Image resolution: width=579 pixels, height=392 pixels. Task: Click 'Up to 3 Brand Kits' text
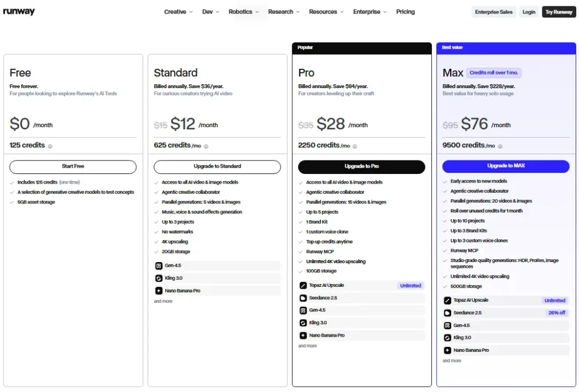coord(469,231)
